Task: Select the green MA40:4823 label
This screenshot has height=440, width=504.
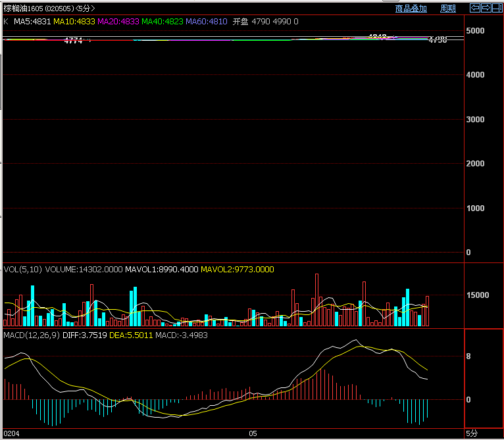Action: pos(162,22)
